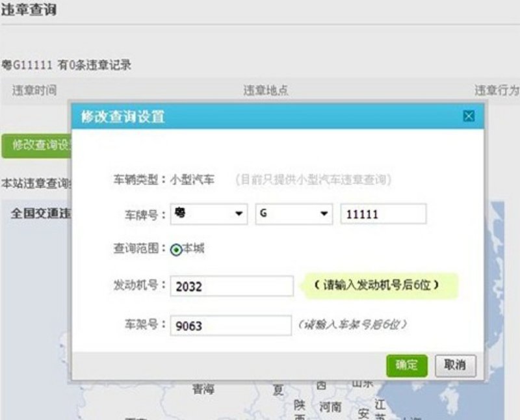Open the province dropdown showing 粤
This screenshot has width=520, height=420.
(x=208, y=214)
